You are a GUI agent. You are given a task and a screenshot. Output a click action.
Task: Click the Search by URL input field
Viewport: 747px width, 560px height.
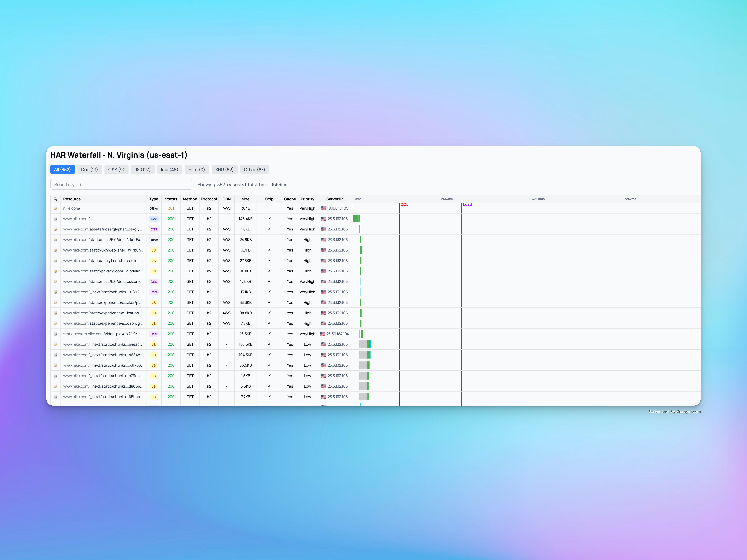121,185
